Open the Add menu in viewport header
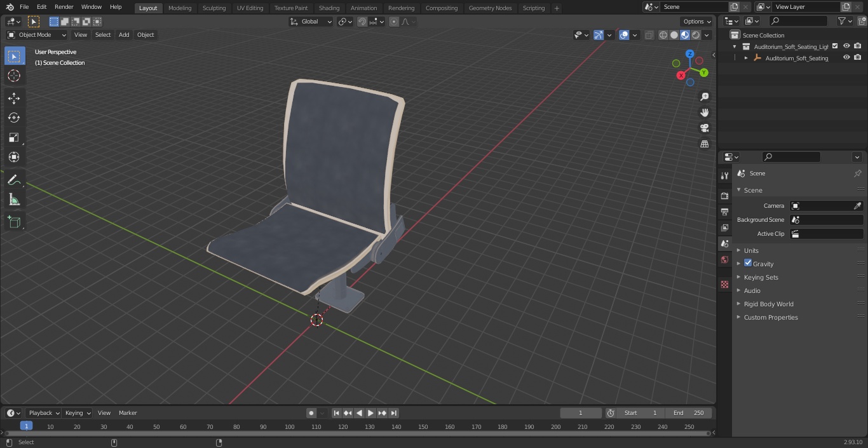Screen dimensions: 868x448 124,35
